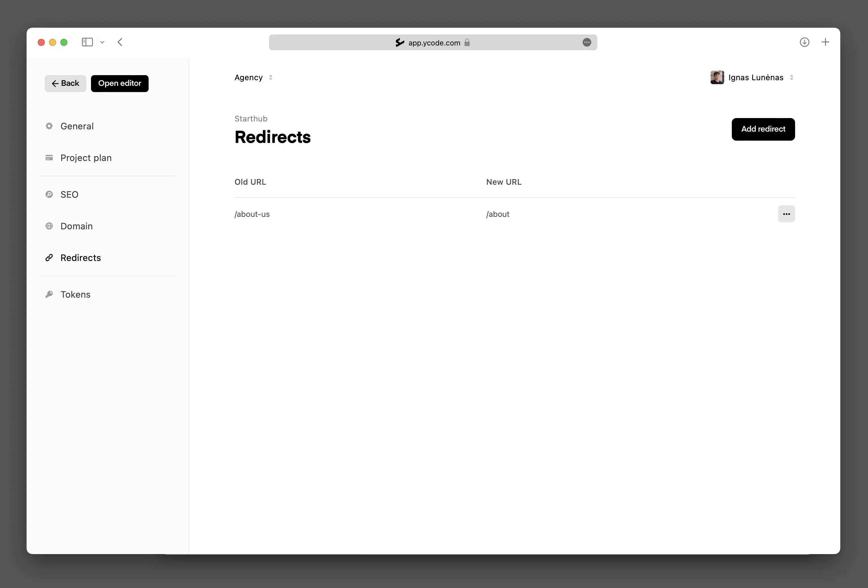
Task: Click the app.ycode.com address field
Action: pos(433,43)
